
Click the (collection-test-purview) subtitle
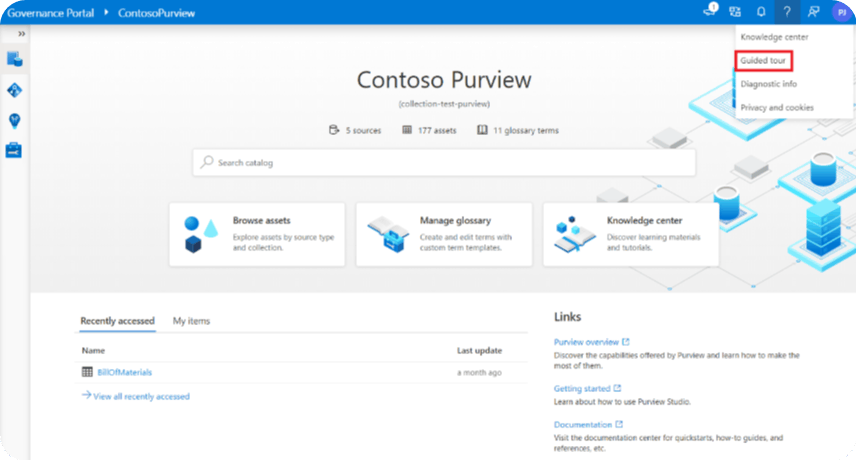444,104
